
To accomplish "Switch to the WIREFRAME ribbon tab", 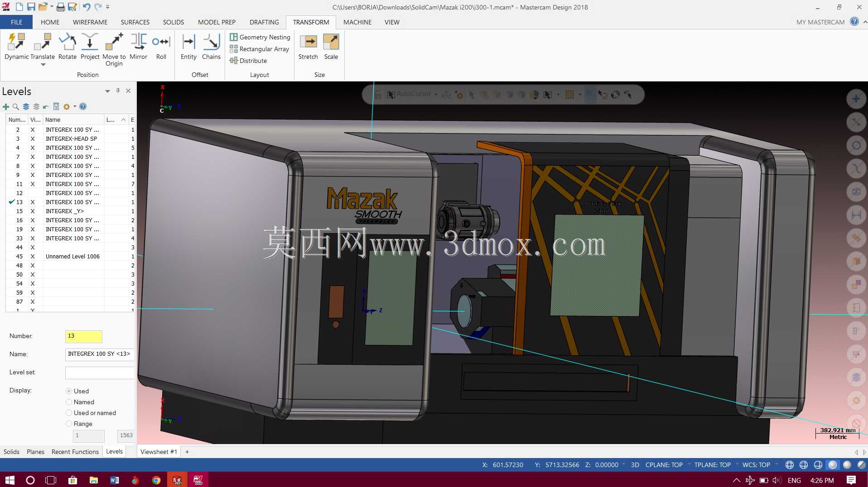I will point(90,22).
